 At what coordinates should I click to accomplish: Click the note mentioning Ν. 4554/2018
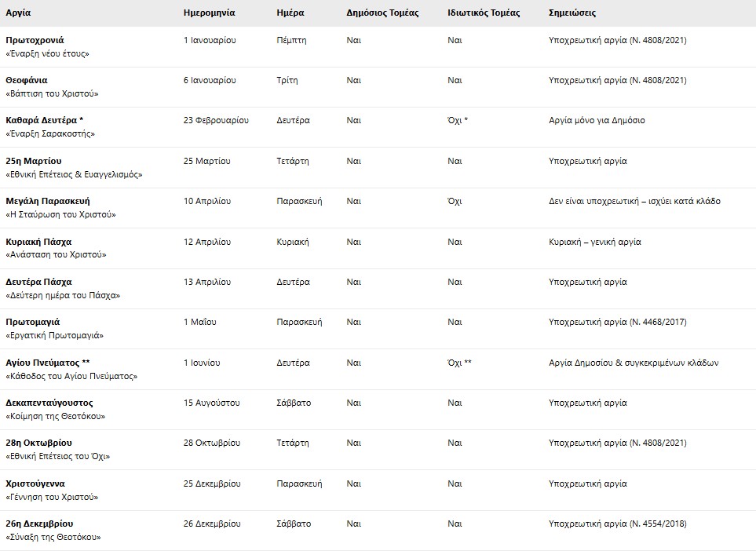(x=618, y=524)
